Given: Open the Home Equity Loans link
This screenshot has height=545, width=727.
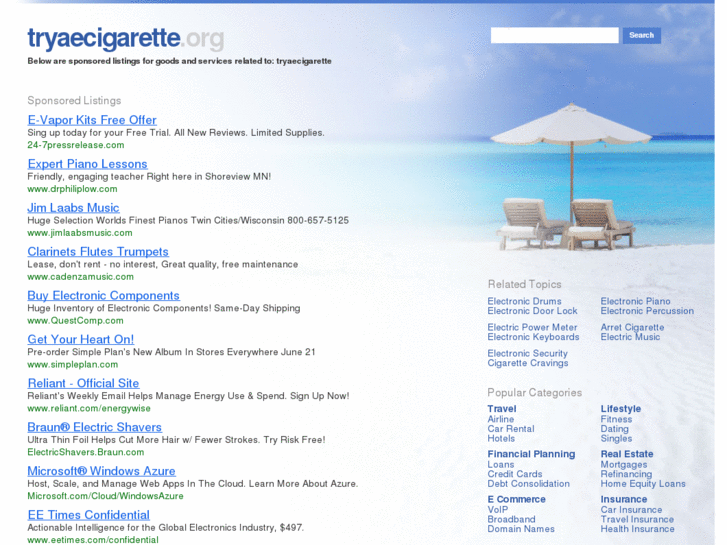Looking at the screenshot, I should (643, 484).
